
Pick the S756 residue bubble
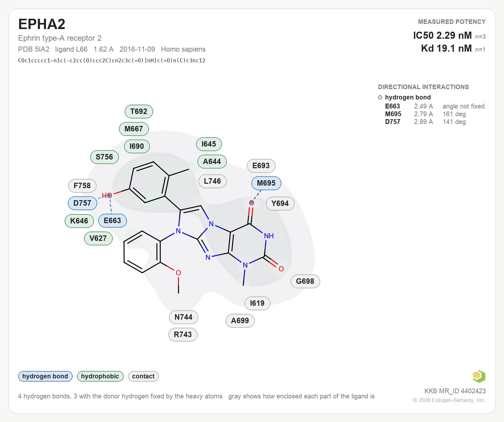104,157
